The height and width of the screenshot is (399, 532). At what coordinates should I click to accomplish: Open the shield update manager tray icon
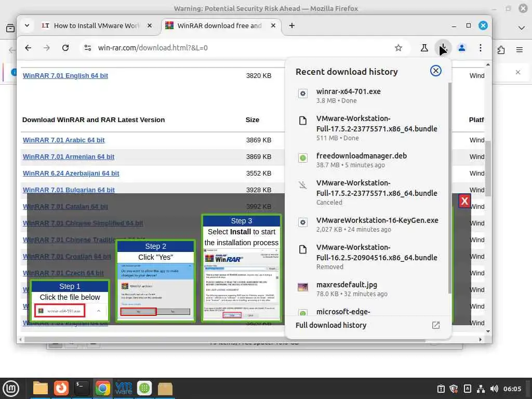[x=454, y=389]
